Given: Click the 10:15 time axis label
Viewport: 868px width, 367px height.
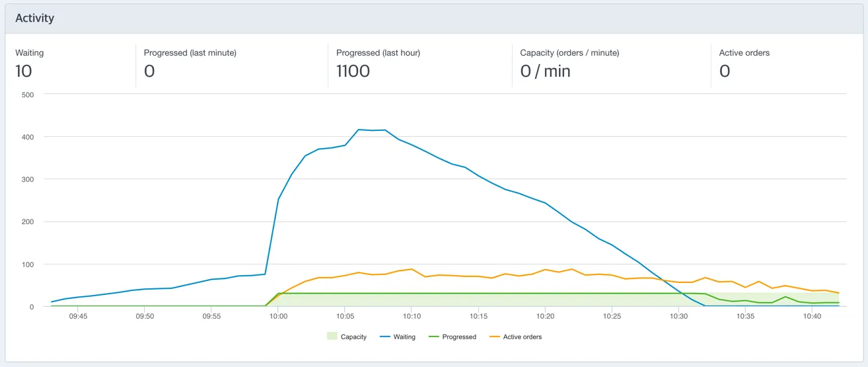Looking at the screenshot, I should click(479, 317).
